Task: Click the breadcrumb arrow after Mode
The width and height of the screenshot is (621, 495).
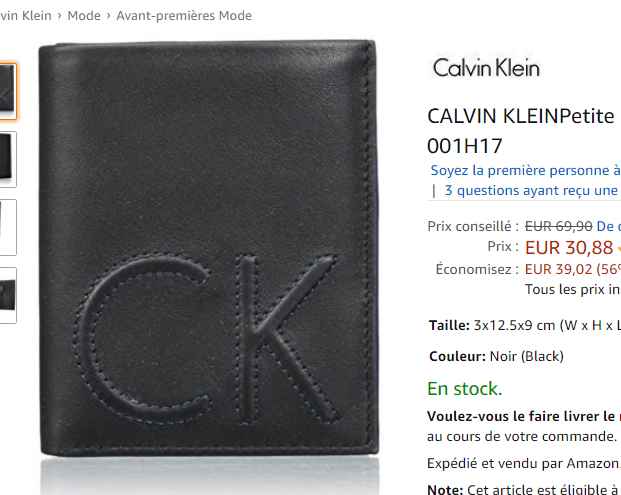Action: (x=109, y=16)
